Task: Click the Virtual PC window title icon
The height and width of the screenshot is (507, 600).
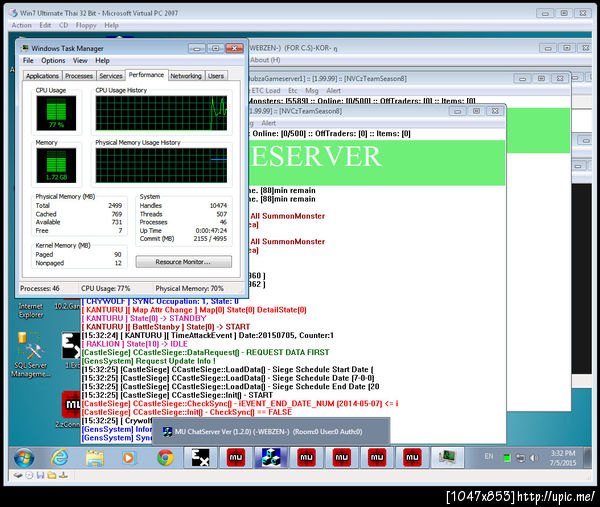Action: (14, 13)
